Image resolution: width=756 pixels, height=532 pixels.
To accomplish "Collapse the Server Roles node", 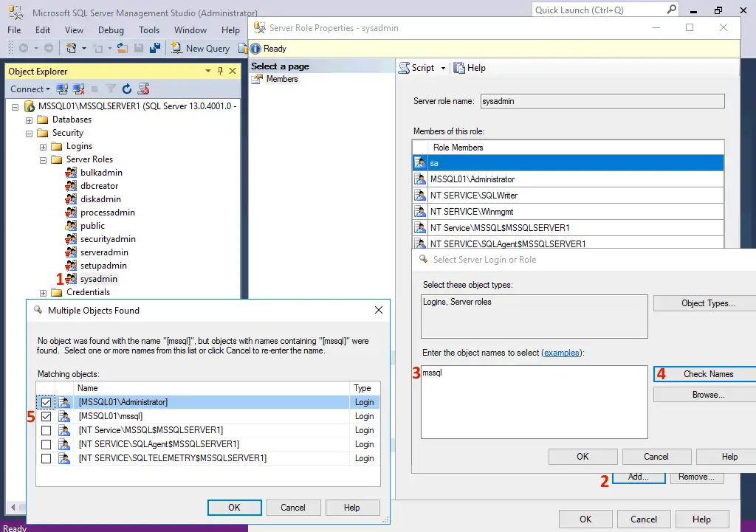I will pyautogui.click(x=43, y=159).
